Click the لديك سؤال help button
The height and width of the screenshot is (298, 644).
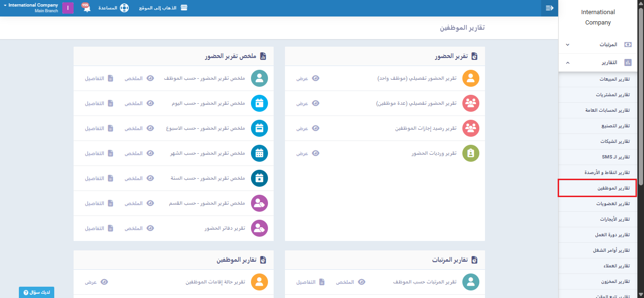coord(36,292)
